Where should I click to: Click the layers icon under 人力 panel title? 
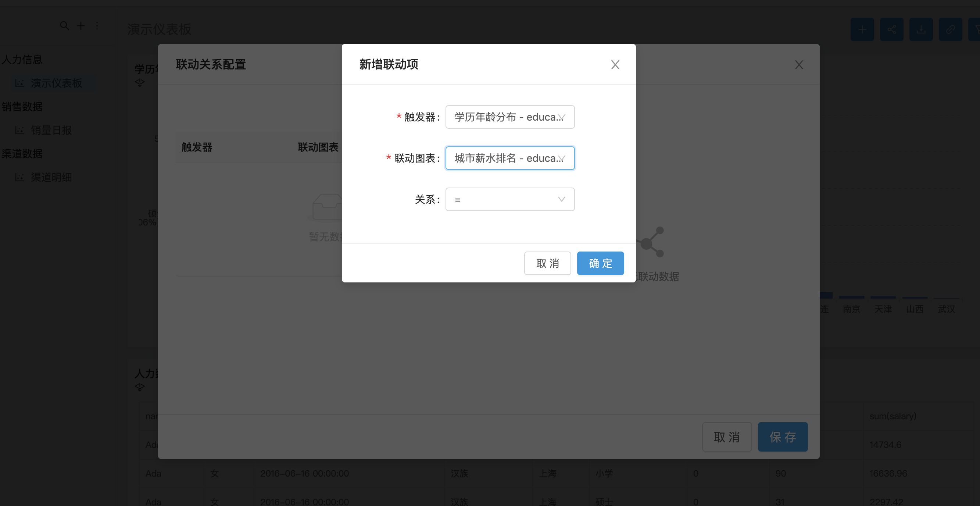coord(140,387)
